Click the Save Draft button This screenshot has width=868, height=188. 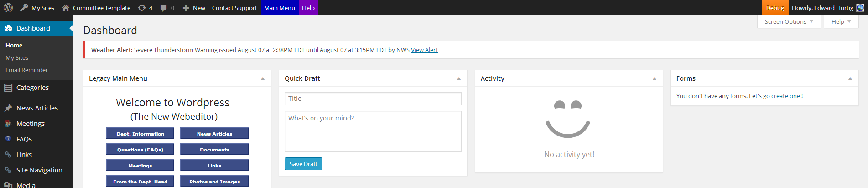pyautogui.click(x=303, y=164)
